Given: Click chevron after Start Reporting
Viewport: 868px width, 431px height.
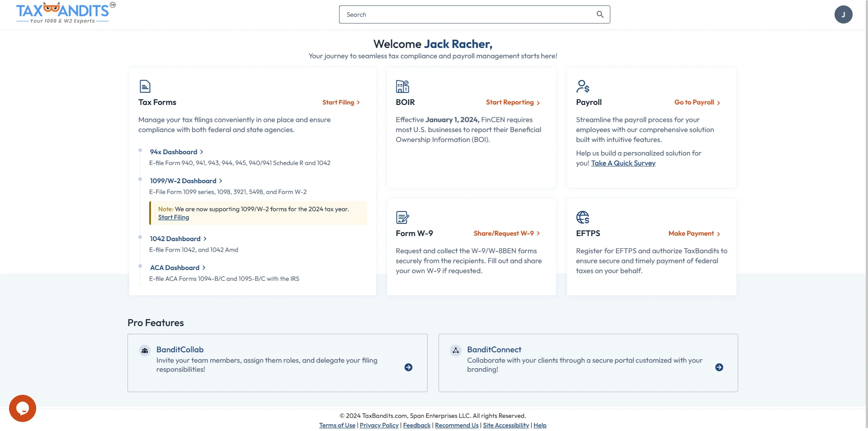Looking at the screenshot, I should pos(538,103).
